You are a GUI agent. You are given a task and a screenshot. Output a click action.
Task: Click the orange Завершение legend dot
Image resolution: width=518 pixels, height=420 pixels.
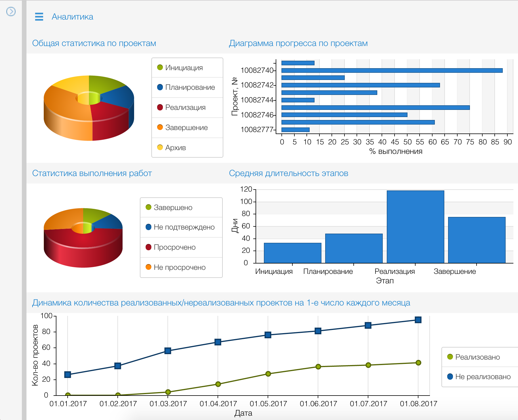[x=160, y=127]
